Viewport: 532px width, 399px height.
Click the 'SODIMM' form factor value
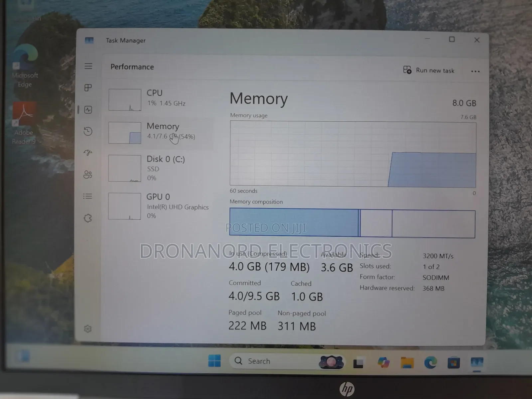[436, 278]
